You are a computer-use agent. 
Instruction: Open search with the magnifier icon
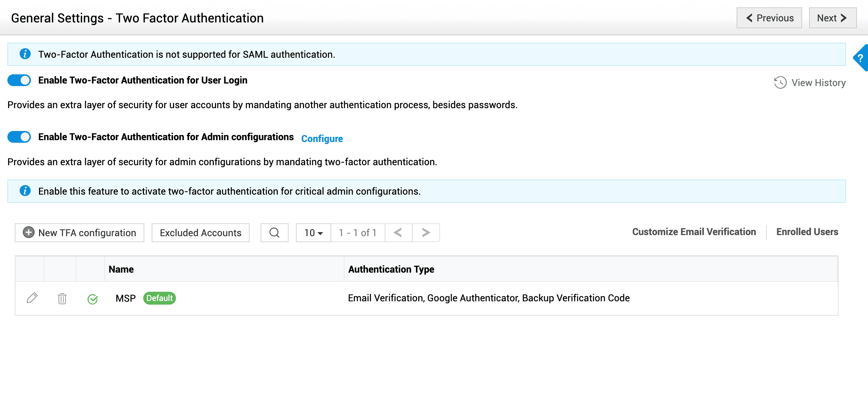(274, 233)
